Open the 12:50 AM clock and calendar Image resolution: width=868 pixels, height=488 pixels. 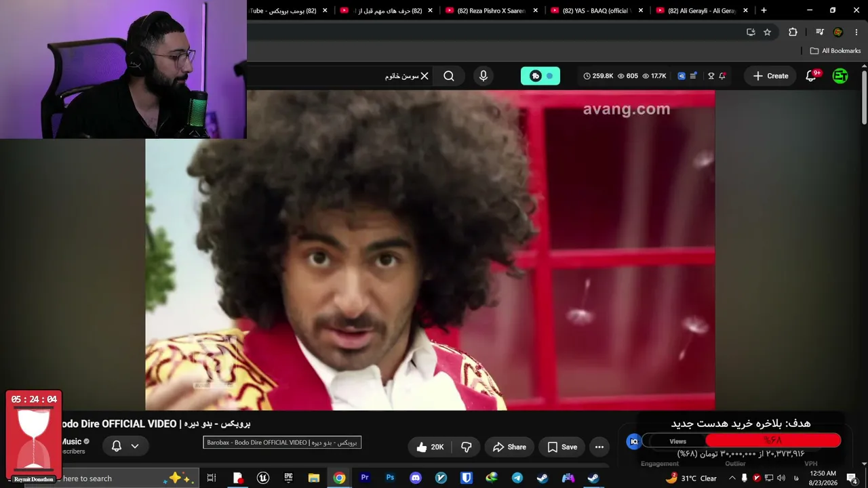823,478
